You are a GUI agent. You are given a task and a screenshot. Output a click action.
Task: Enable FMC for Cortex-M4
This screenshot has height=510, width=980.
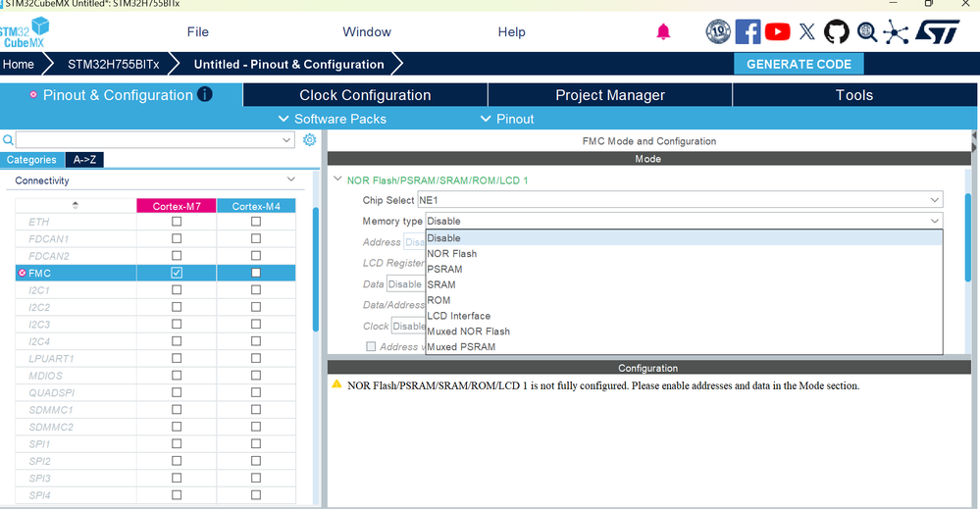pyautogui.click(x=256, y=273)
